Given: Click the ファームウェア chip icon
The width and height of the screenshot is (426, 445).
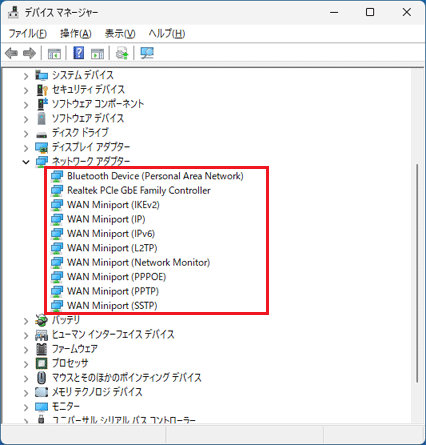Looking at the screenshot, I should pyautogui.click(x=42, y=349).
